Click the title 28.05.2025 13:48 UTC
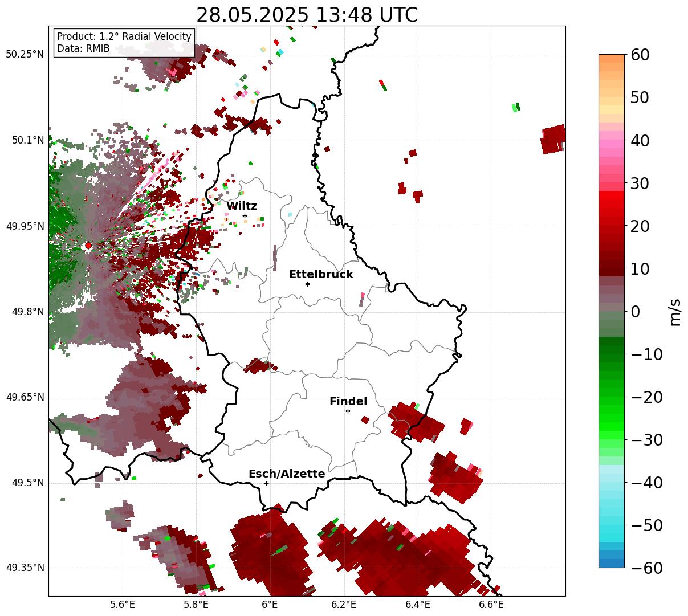The width and height of the screenshot is (688, 616). pos(307,15)
